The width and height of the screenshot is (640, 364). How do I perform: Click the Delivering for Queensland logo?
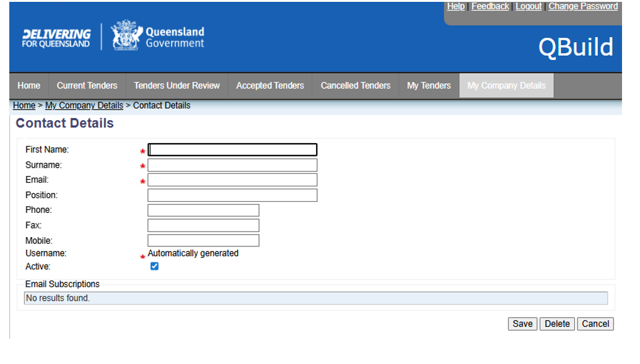56,38
